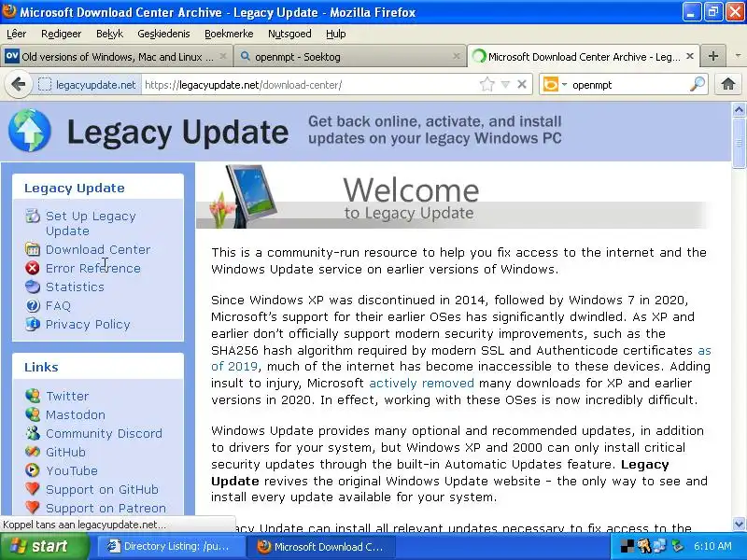
Task: Open the Mastodon link
Action: 76,414
